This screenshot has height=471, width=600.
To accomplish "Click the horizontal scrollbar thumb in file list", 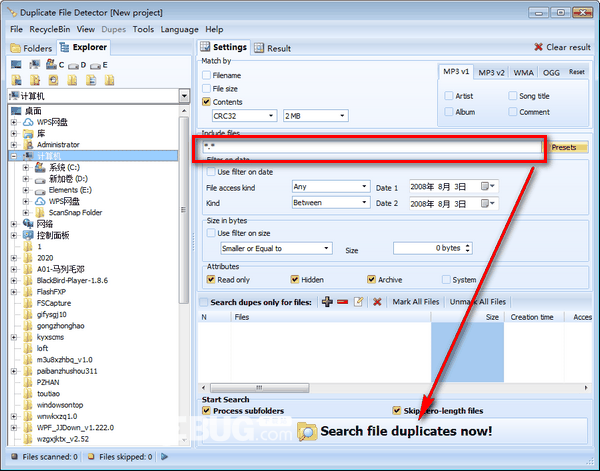I will coord(259,388).
